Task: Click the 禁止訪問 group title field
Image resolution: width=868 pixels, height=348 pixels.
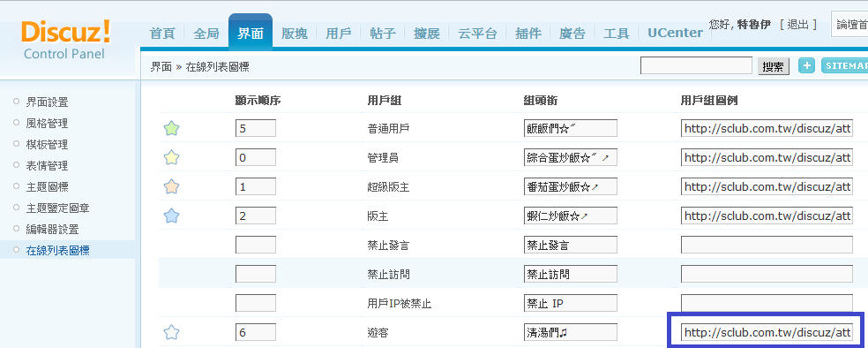Action: pyautogui.click(x=570, y=274)
